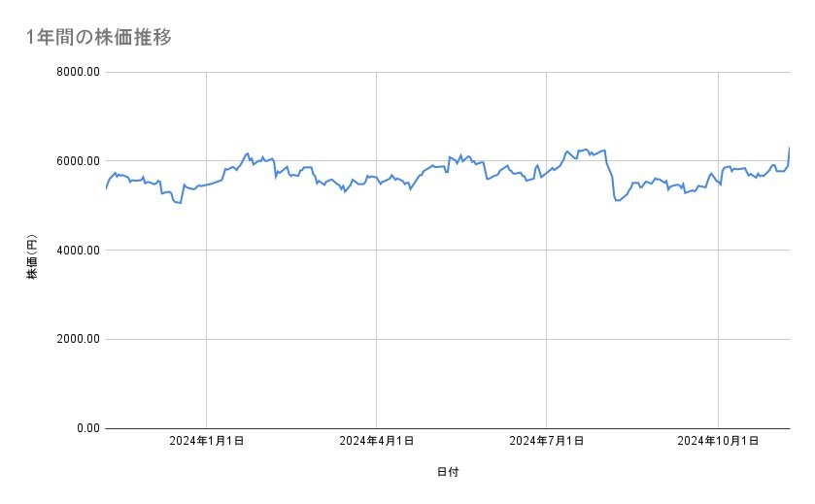This screenshot has height=504, width=815.
Task: Click the leftmost starting point of the blue line
Action: pyautogui.click(x=105, y=187)
